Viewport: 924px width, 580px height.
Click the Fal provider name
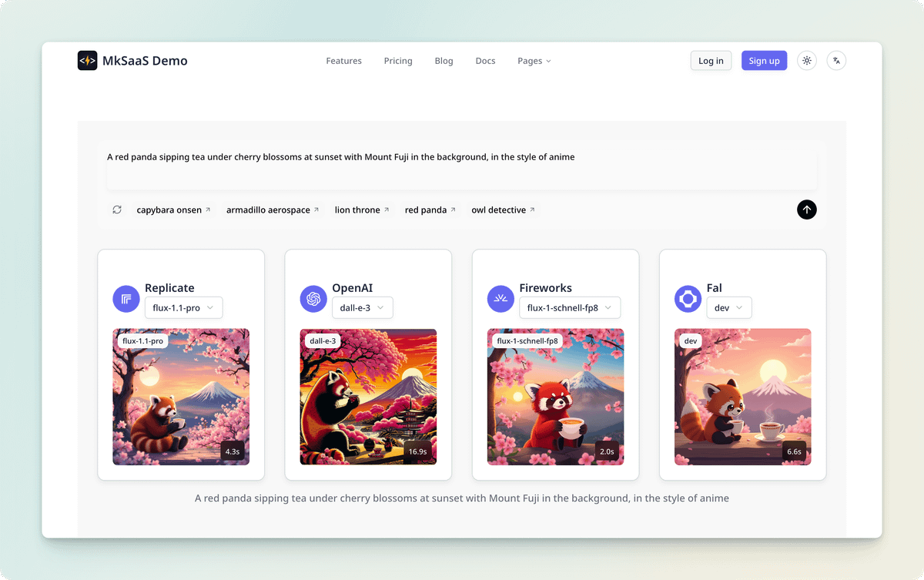point(715,288)
